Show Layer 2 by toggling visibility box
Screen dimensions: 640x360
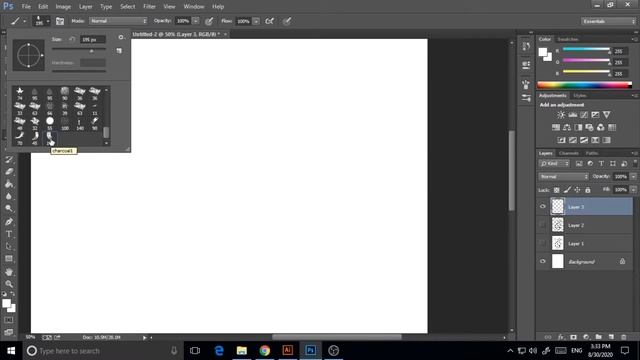click(542, 224)
